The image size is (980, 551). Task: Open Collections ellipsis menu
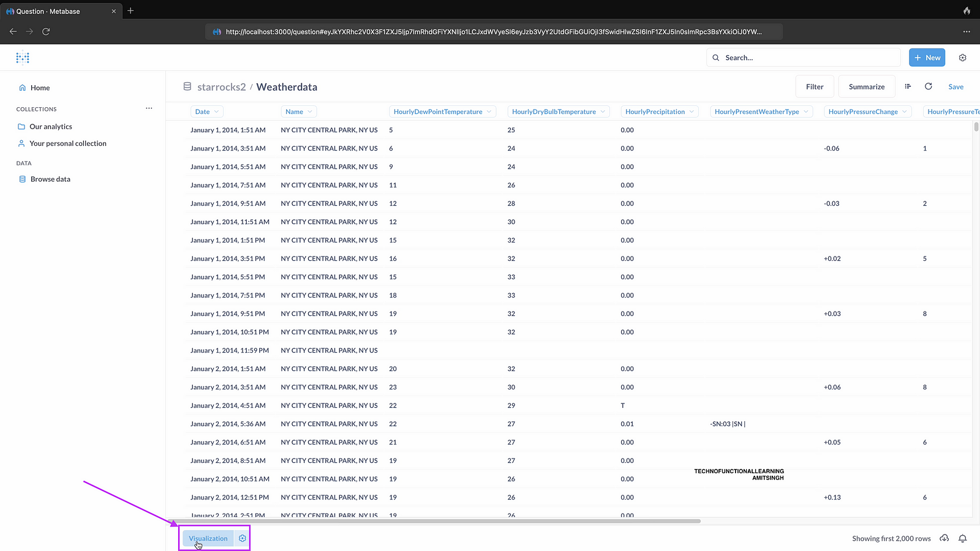point(149,108)
